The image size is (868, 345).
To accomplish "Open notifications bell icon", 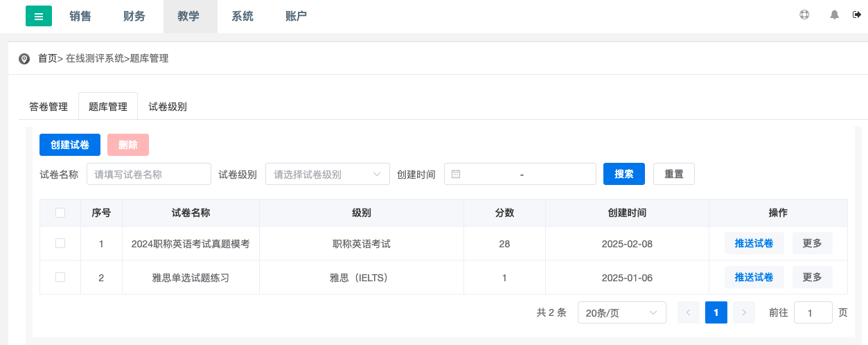I will click(x=834, y=15).
